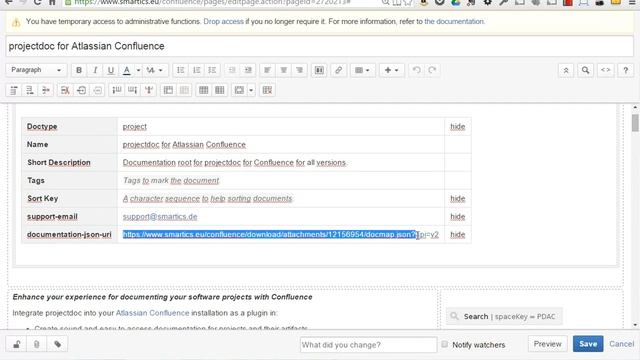Insert a numbered list
The height and width of the screenshot is (360, 640).
coord(196,70)
